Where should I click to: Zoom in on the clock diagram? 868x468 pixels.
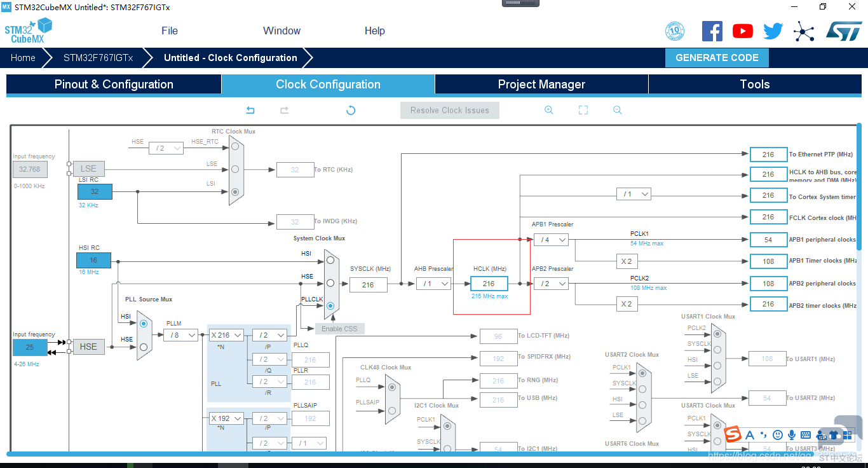tap(549, 110)
